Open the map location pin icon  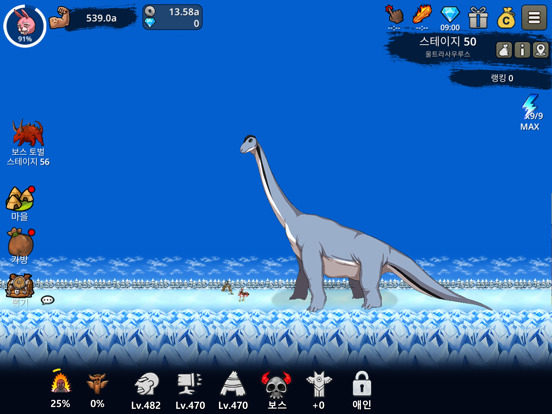pyautogui.click(x=541, y=50)
